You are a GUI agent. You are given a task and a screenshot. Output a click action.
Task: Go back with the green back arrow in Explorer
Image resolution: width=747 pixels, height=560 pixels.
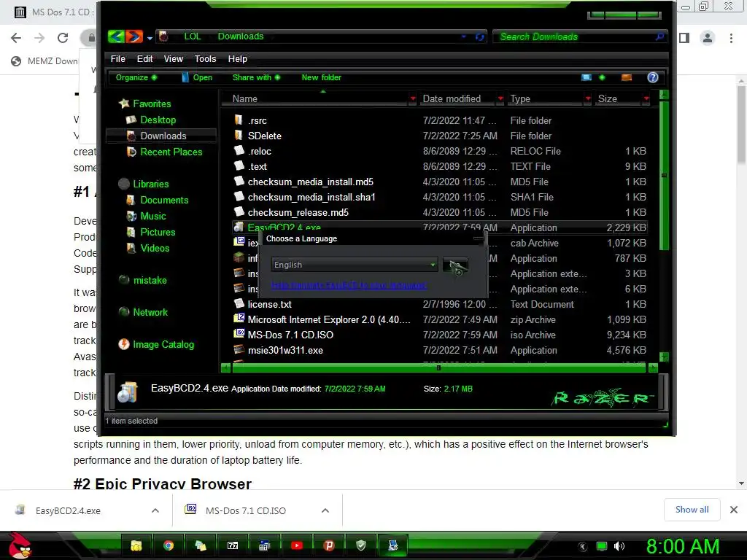coord(116,36)
